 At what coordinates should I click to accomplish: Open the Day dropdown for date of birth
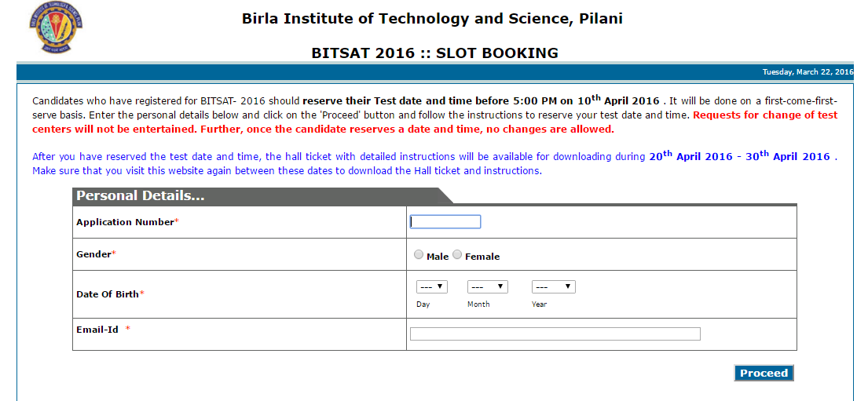pos(431,287)
